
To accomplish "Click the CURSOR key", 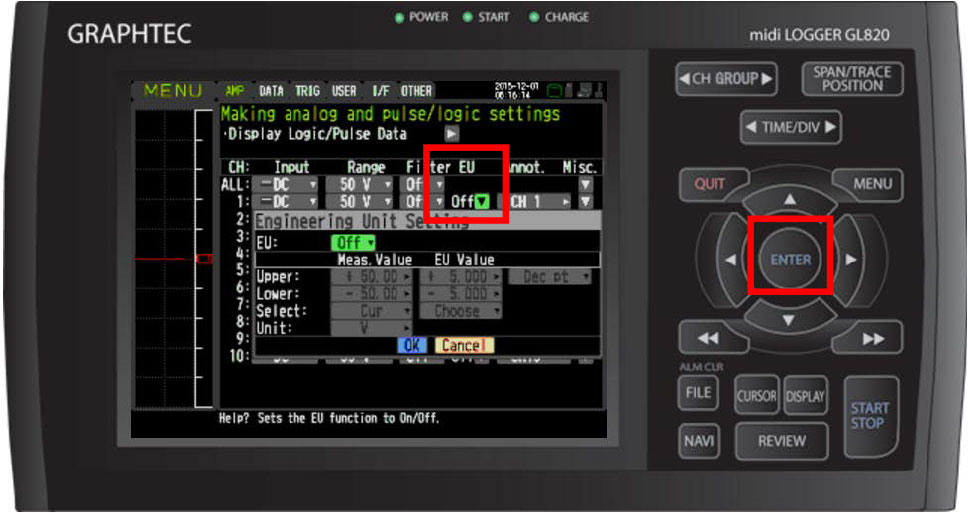I will (x=756, y=395).
